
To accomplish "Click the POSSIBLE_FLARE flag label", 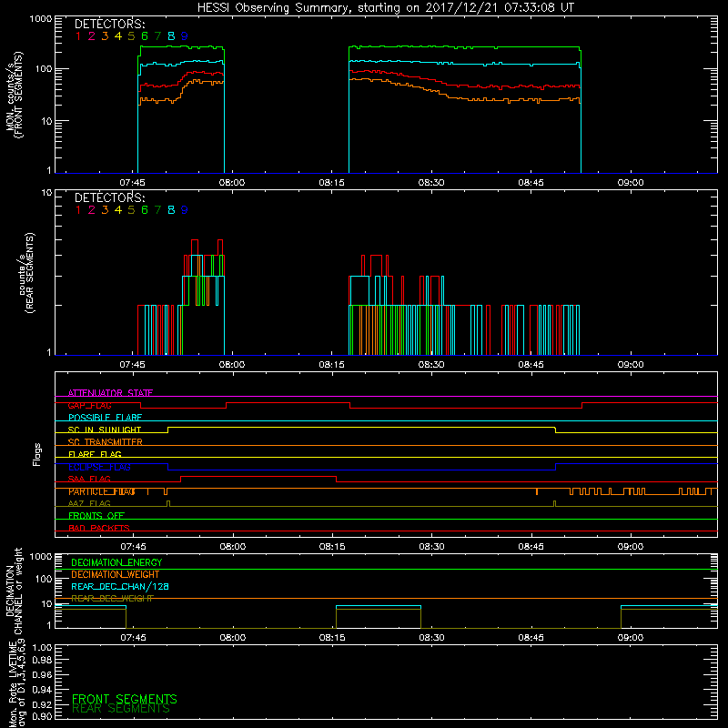I will point(105,418).
